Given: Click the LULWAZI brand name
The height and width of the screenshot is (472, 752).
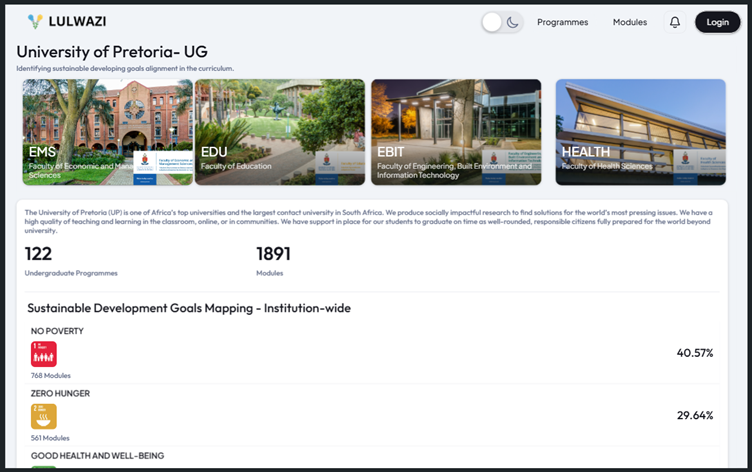Looking at the screenshot, I should (x=77, y=22).
